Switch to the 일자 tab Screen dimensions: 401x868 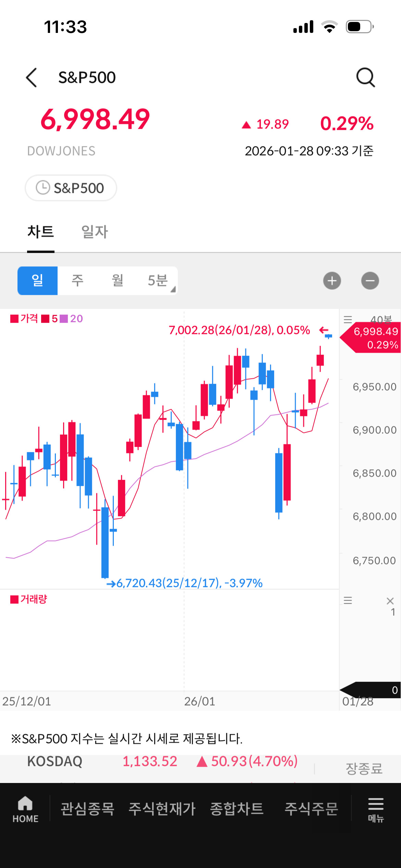(x=95, y=232)
